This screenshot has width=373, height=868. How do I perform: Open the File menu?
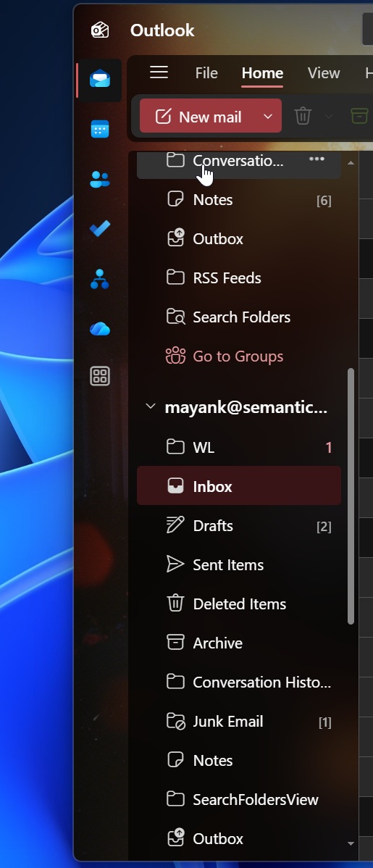pyautogui.click(x=206, y=73)
